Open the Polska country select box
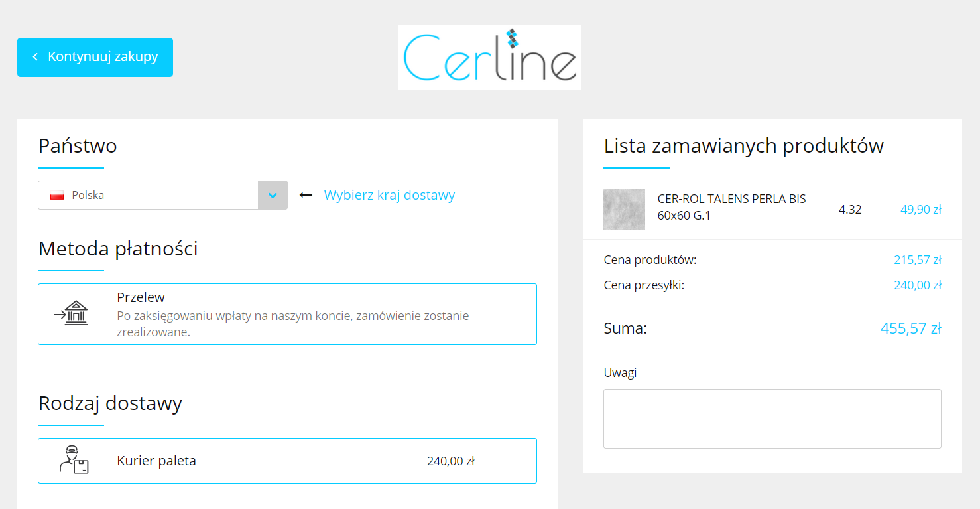The height and width of the screenshot is (509, 980). click(x=162, y=195)
